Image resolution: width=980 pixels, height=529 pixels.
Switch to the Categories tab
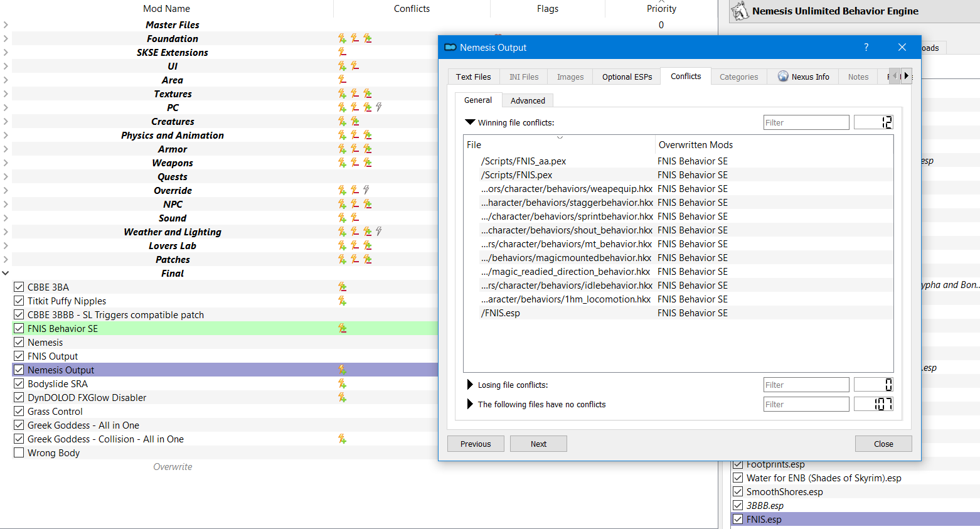click(x=738, y=77)
